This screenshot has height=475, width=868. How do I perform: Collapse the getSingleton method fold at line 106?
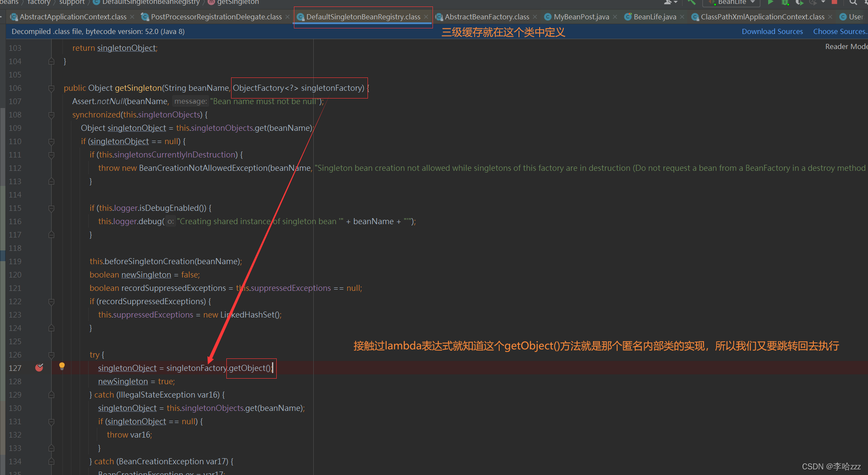point(52,88)
